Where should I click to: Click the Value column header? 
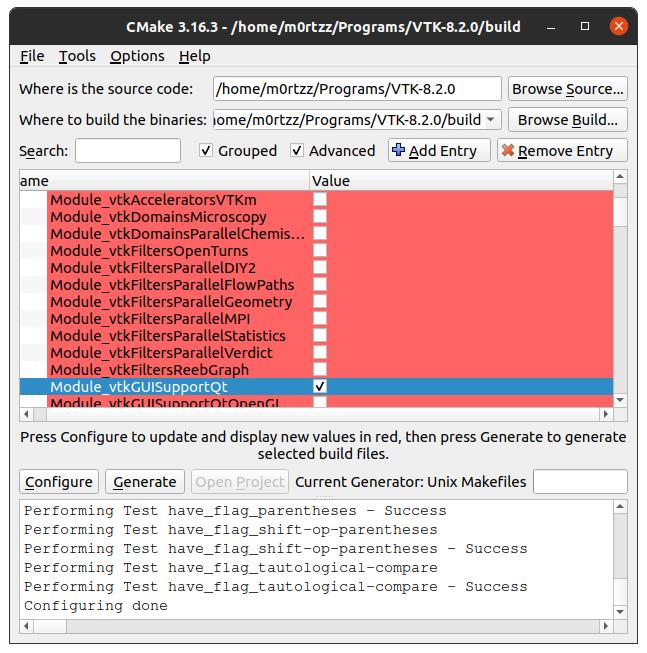[x=461, y=181]
